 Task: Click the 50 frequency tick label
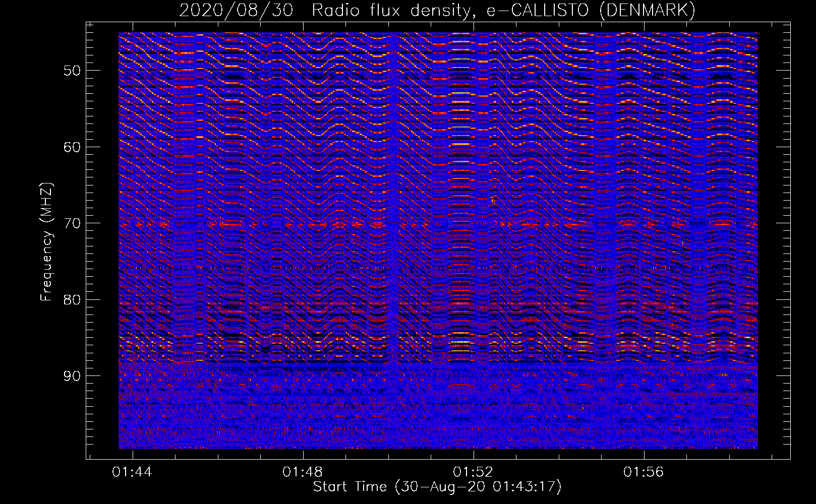point(72,71)
